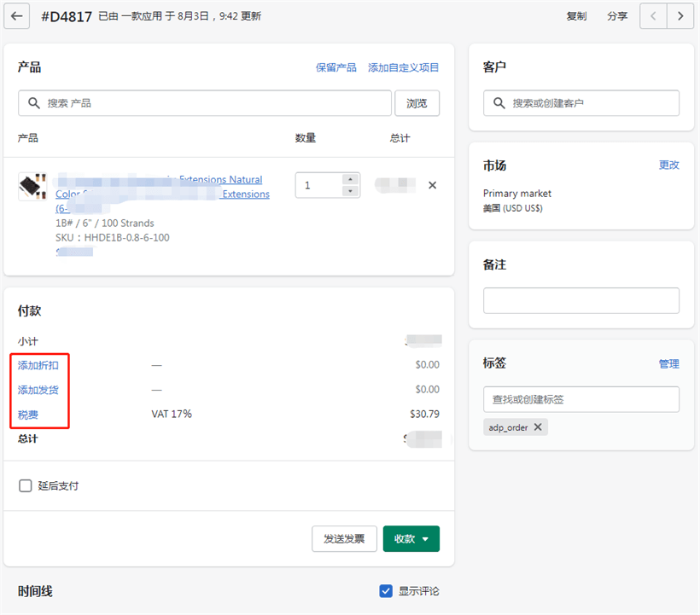The height and width of the screenshot is (615, 700).
Task: Focus the 搜索或创建客户 field
Action: click(581, 103)
